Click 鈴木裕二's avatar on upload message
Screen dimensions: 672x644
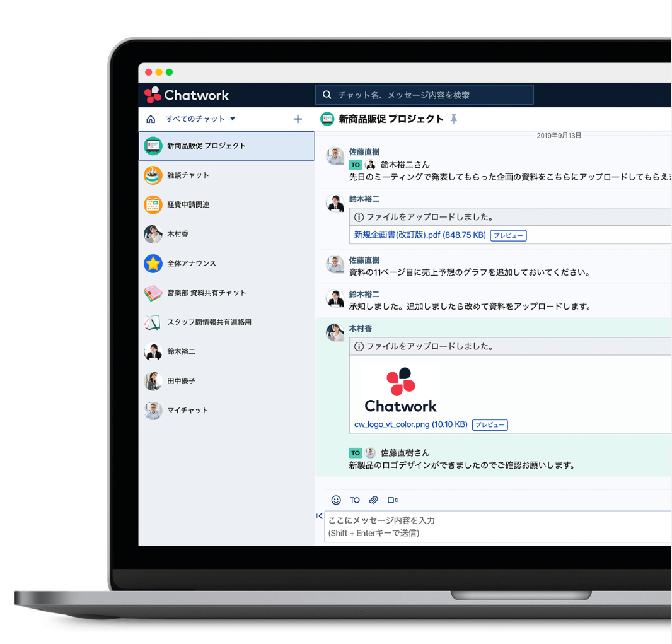click(335, 203)
